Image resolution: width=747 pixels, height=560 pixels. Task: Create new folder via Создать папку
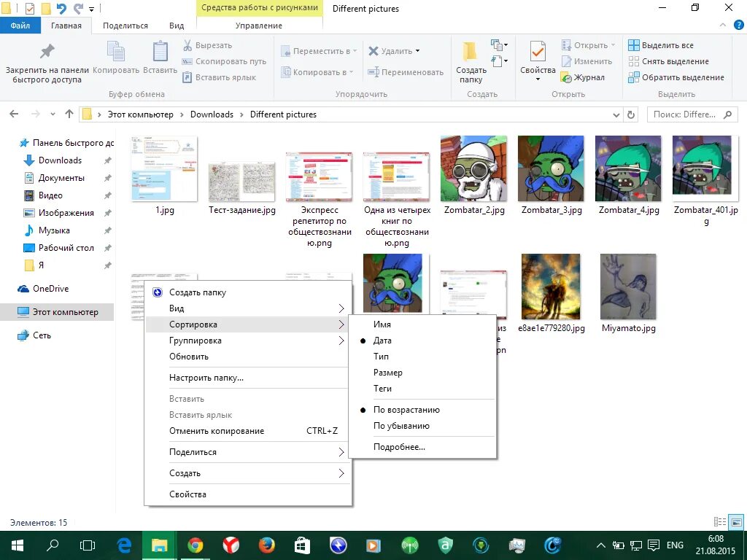(x=471, y=63)
